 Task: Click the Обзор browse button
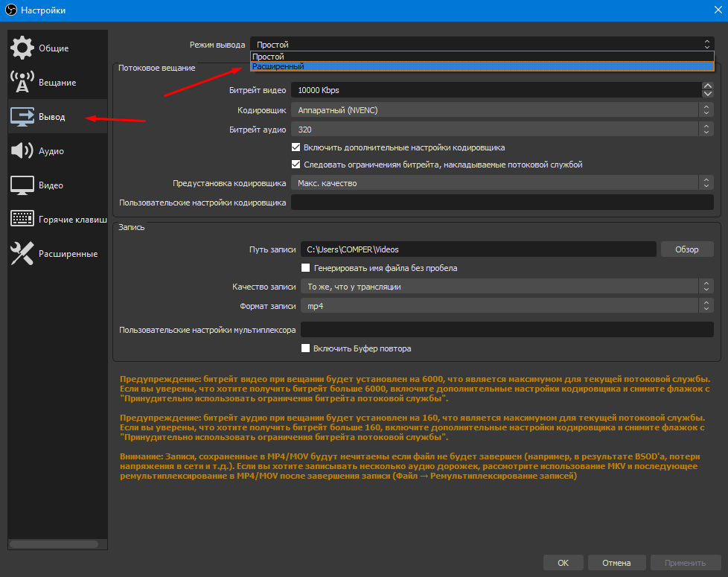tap(686, 249)
